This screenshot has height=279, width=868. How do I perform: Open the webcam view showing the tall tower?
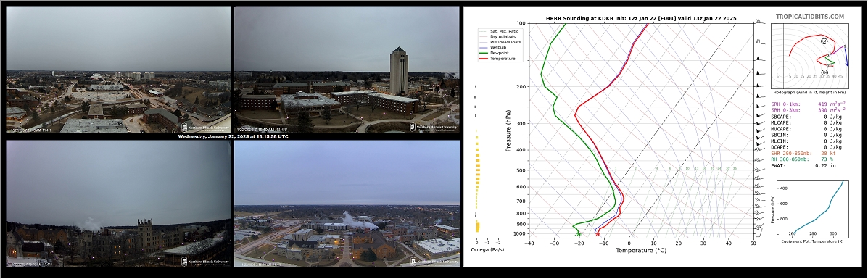point(347,70)
